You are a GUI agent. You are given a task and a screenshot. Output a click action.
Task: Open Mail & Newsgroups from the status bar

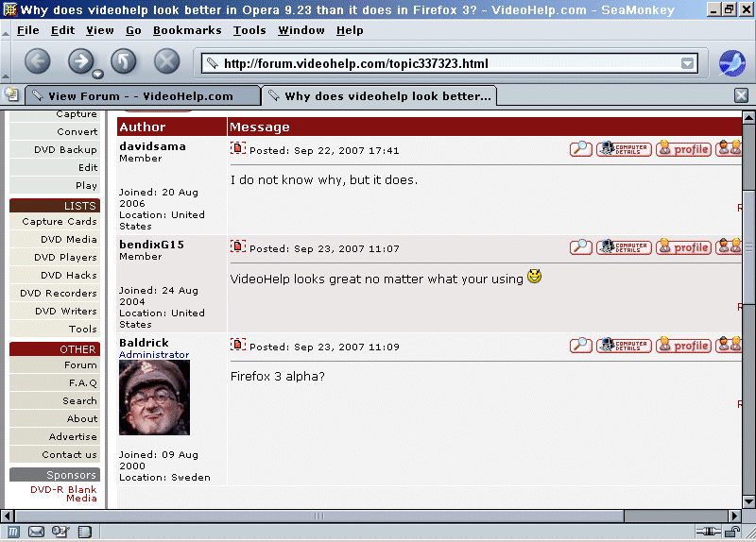[36, 532]
